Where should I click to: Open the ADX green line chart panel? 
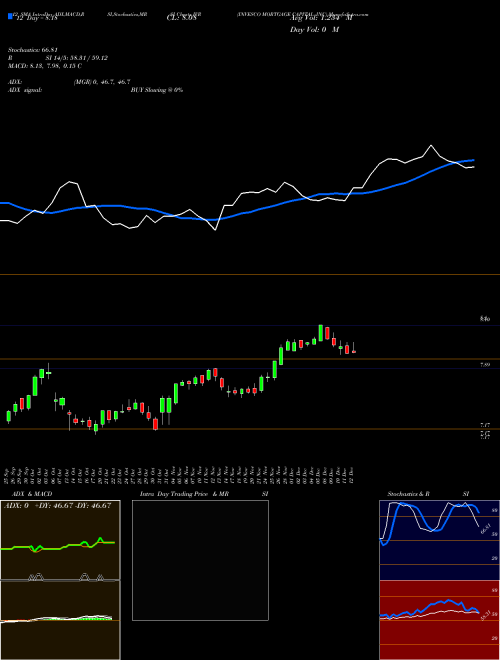60,540
